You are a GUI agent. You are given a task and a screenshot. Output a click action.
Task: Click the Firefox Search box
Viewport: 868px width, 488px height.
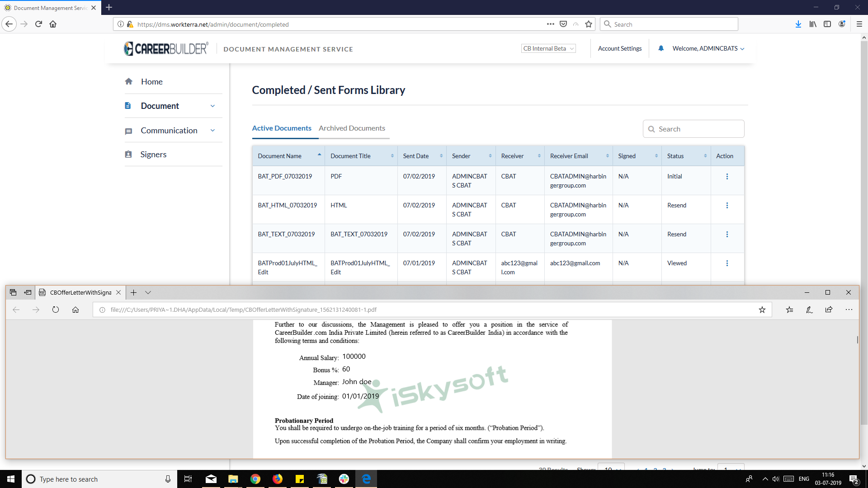coord(669,24)
